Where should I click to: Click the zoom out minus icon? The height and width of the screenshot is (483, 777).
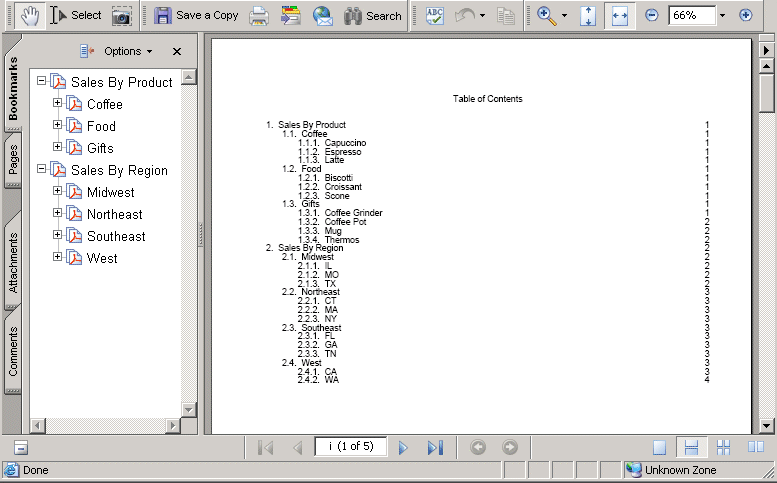tap(652, 16)
